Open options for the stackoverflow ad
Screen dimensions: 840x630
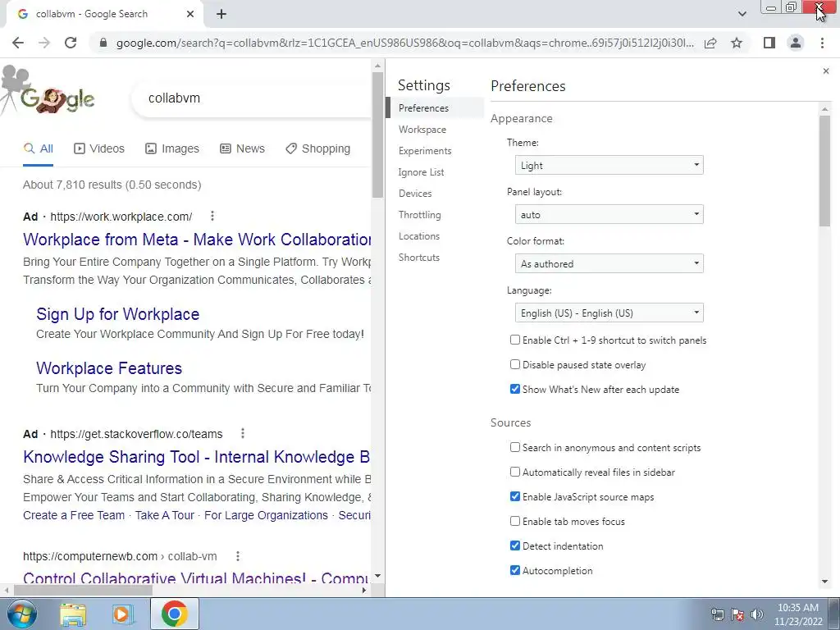click(243, 433)
